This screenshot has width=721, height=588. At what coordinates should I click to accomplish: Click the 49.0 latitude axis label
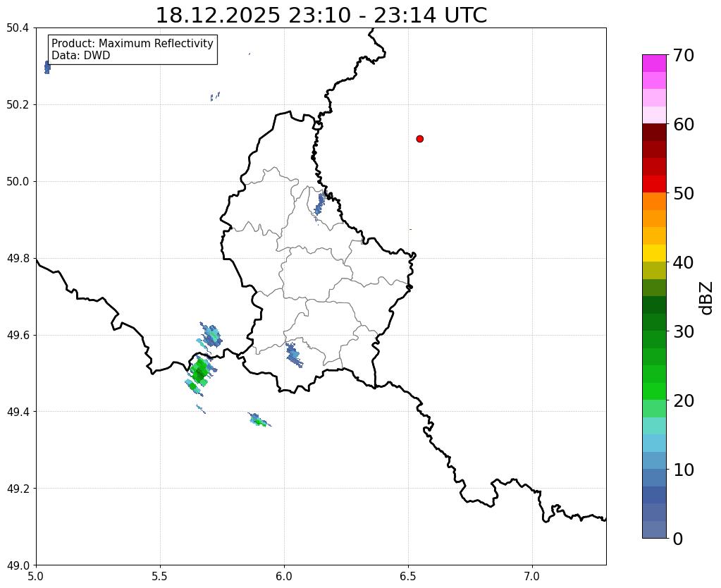coord(18,565)
